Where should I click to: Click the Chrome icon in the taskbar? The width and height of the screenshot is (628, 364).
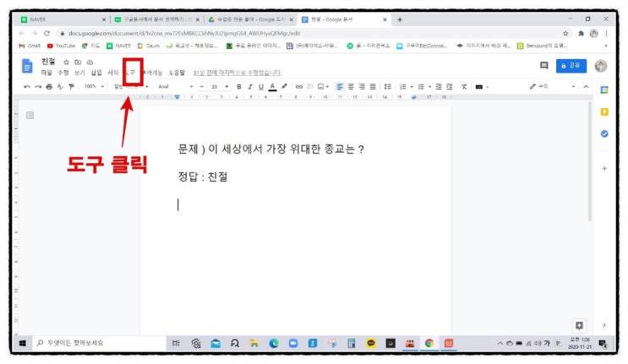point(429,343)
